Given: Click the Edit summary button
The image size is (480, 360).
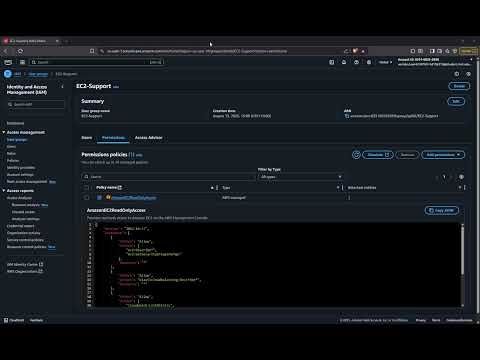Looking at the screenshot, I should [456, 101].
